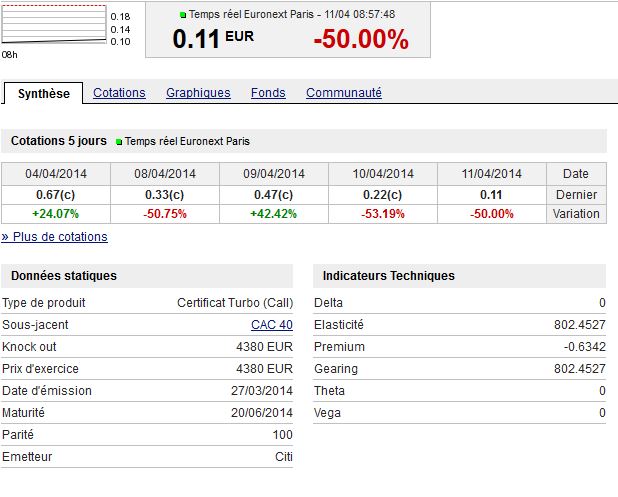Click the green indicator next to Cotations 5 jours
This screenshot has height=497, width=618.
pyautogui.click(x=119, y=142)
